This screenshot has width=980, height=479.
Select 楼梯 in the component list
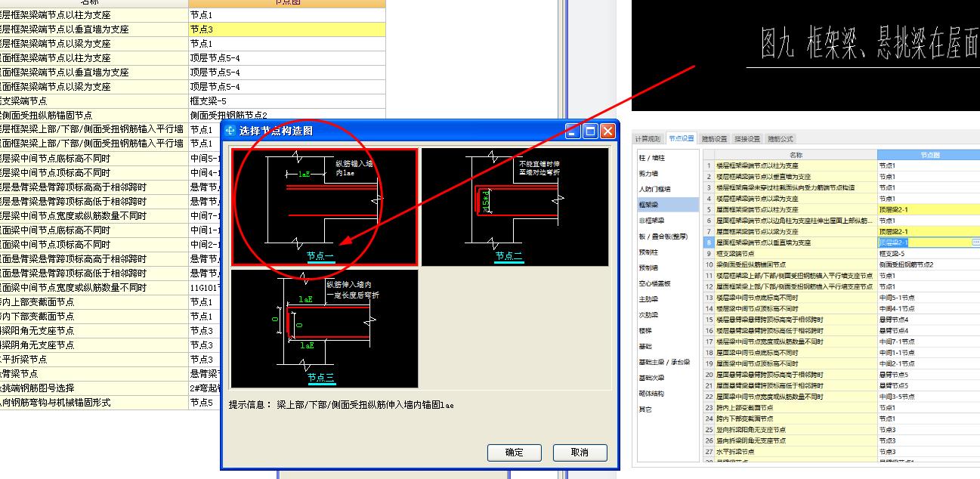pyautogui.click(x=668, y=331)
